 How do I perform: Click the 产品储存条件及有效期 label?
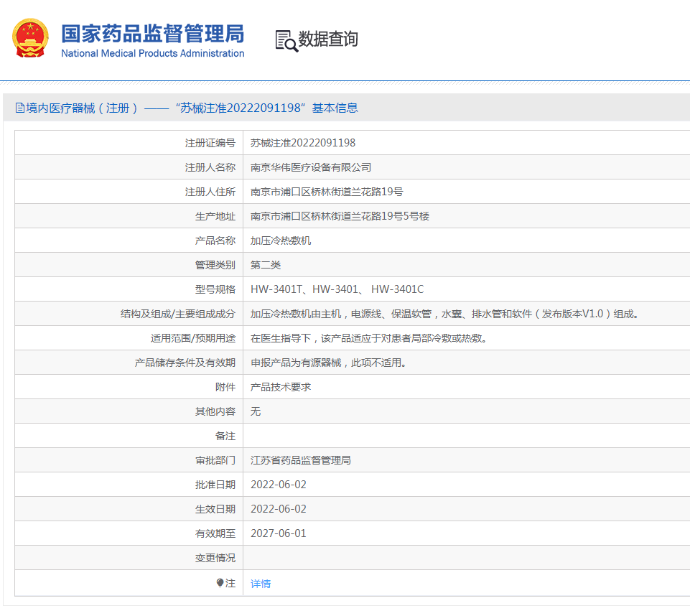(185, 363)
